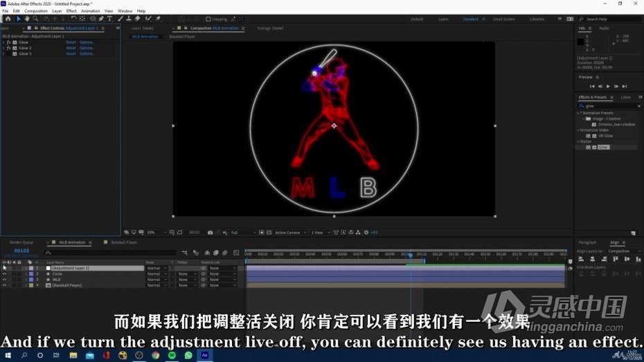Hide the Circle layer eye toggle

pos(4,274)
